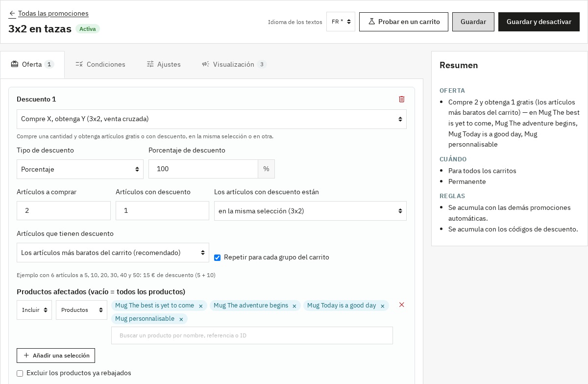This screenshot has height=384, width=588.
Task: Click the OFERTA section label in Resumen
Action: click(452, 91)
